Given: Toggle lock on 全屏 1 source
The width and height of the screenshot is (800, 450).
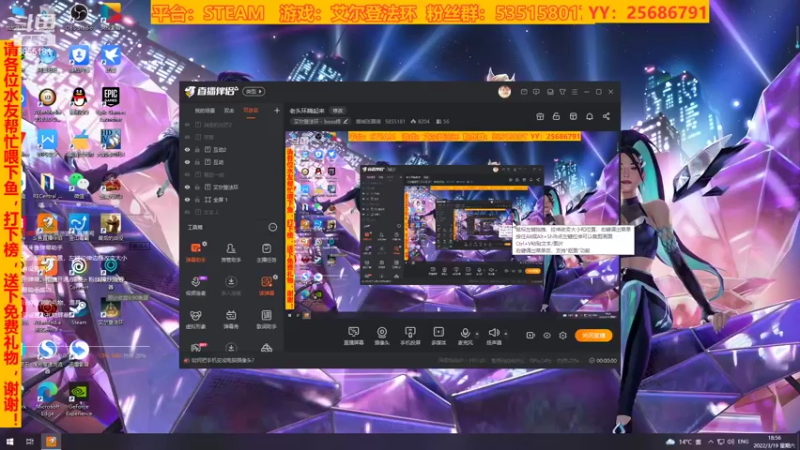Looking at the screenshot, I should coord(197,199).
